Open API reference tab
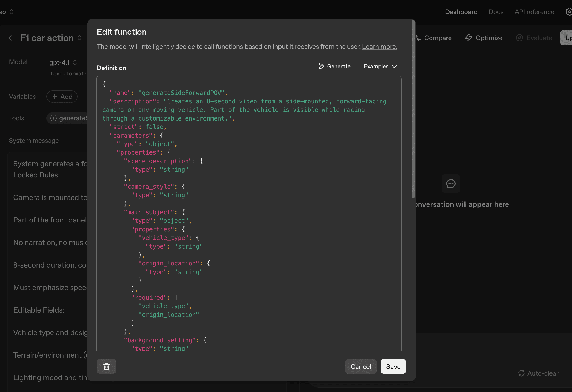 [x=534, y=12]
